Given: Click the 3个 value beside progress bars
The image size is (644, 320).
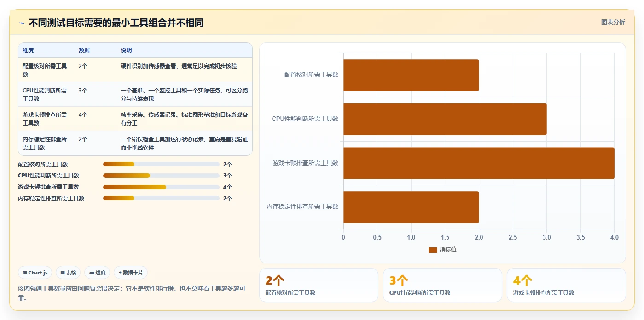Looking at the screenshot, I should coord(227,176).
